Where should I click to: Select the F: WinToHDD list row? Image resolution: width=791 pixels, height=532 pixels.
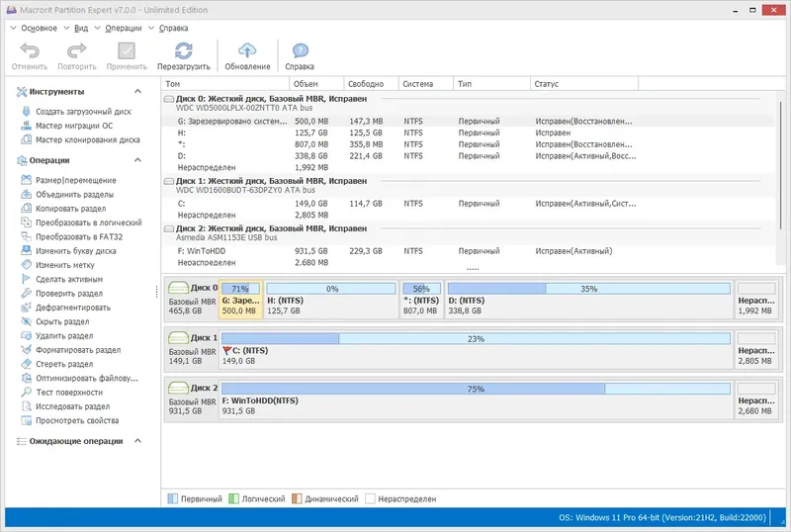tap(469, 251)
